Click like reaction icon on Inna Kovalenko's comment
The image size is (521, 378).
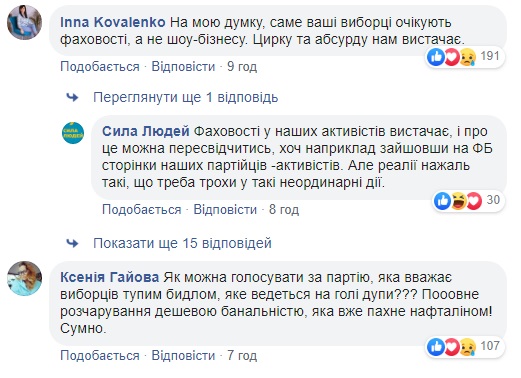click(436, 57)
